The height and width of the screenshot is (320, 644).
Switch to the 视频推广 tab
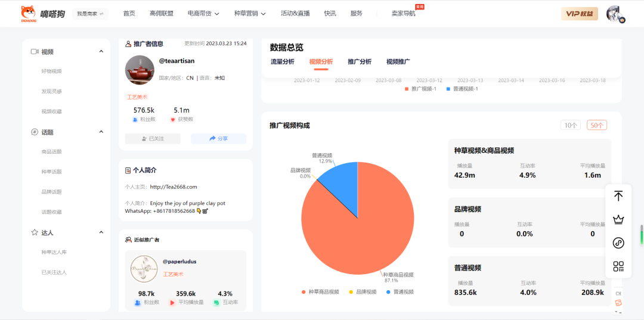point(398,62)
